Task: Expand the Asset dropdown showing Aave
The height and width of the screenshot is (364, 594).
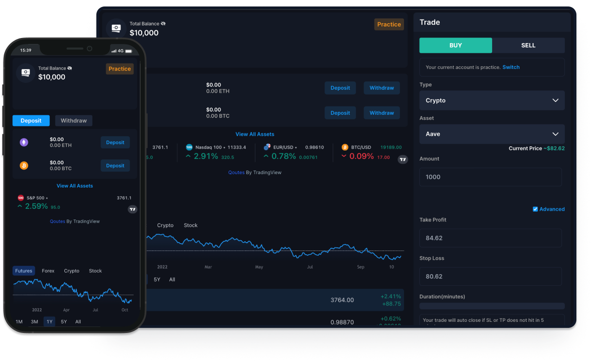Action: pos(492,134)
